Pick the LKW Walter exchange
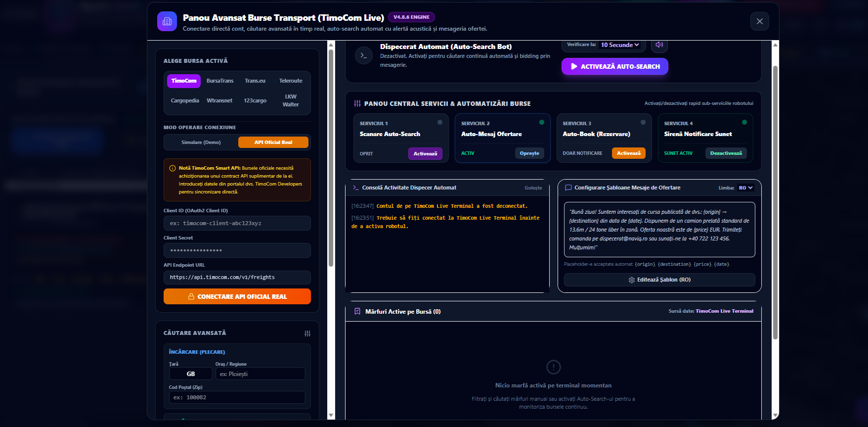 click(291, 100)
